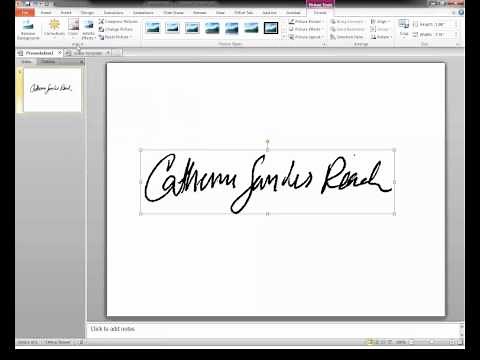Apply the fifth picture style thumbnail
480x360 pixels.
pos(232,28)
